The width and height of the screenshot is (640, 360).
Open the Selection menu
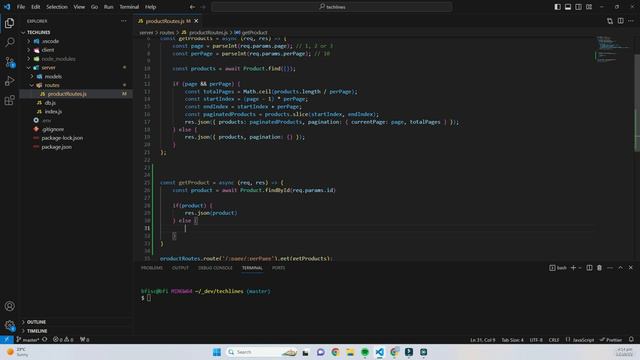point(57,7)
